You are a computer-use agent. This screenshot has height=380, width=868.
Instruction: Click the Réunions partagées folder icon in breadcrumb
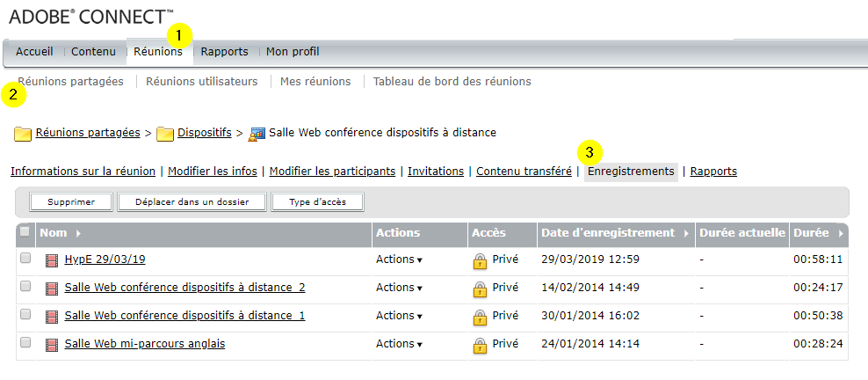(x=23, y=134)
